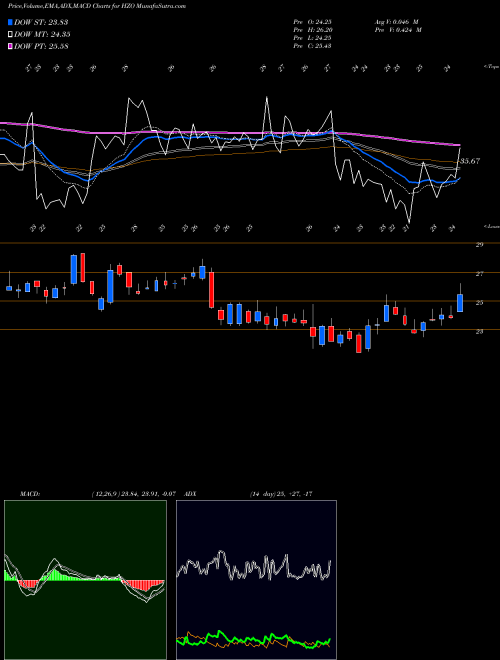Click the 'Pre O: 24.25' value
The width and height of the screenshot is (500, 660).
click(312, 22)
